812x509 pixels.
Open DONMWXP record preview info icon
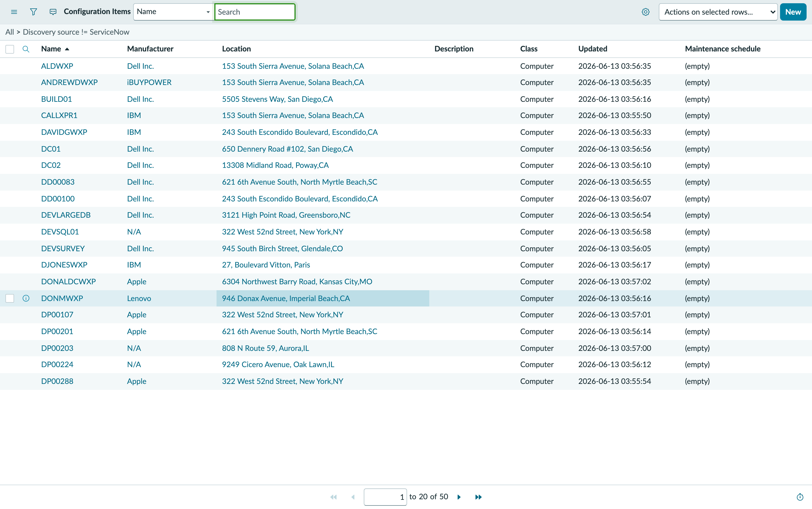coord(26,298)
